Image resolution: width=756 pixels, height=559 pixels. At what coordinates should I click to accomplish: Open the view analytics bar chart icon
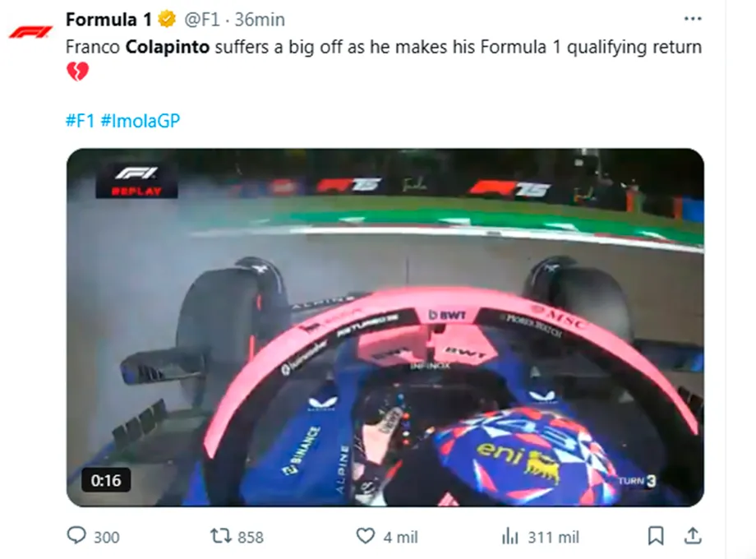(x=510, y=536)
